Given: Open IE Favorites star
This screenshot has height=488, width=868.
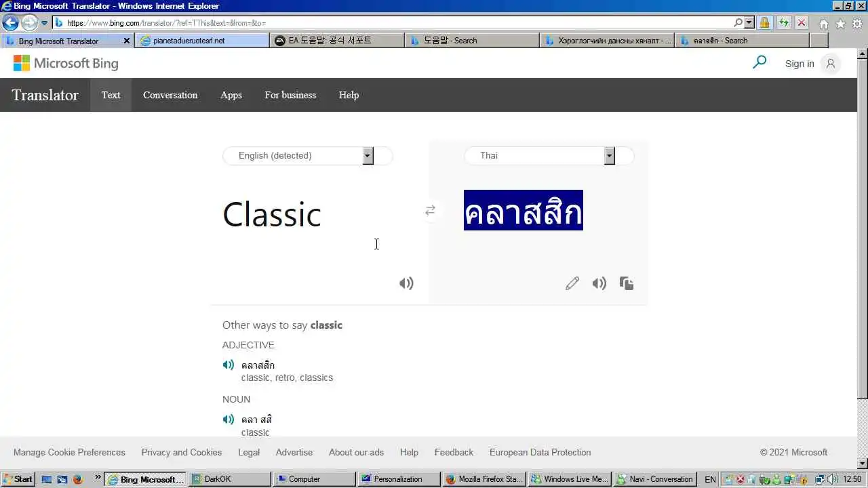Looking at the screenshot, I should point(841,24).
